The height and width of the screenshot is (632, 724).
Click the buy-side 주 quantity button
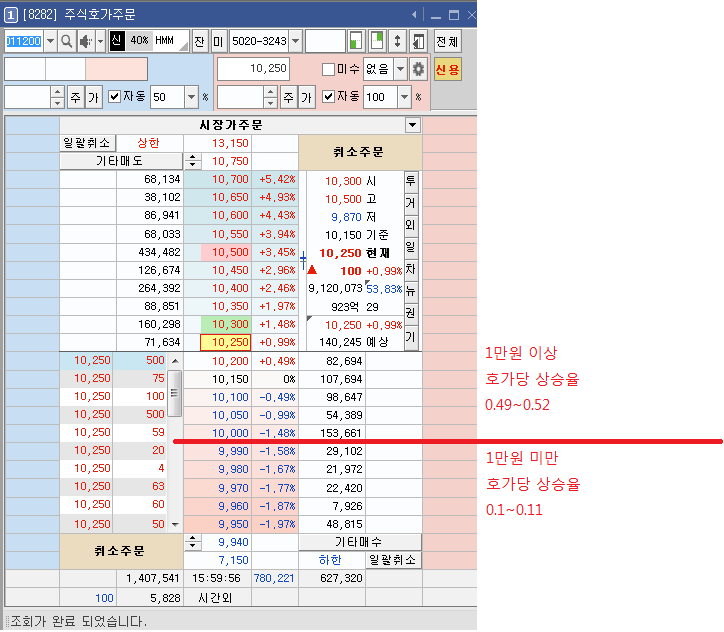point(289,97)
